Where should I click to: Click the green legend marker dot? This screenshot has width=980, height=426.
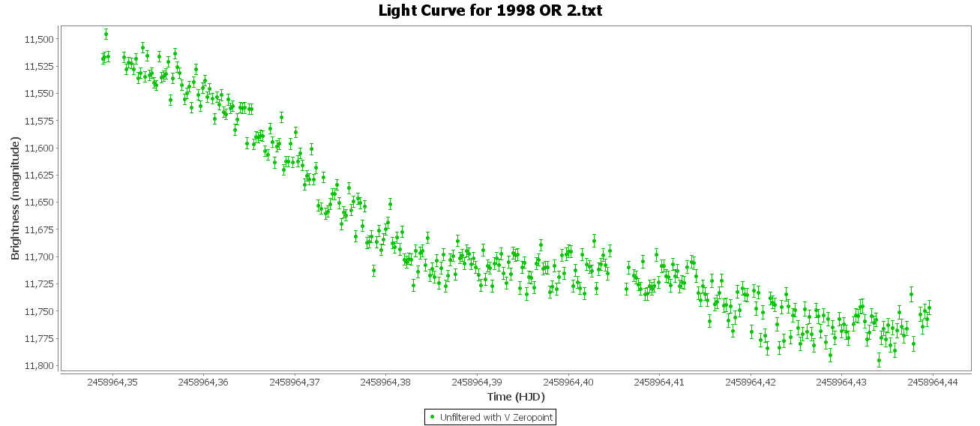[432, 416]
